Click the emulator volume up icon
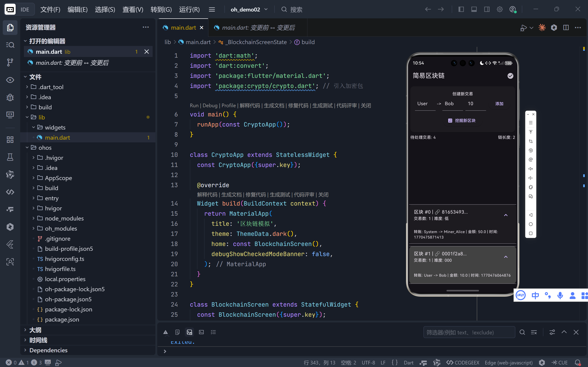The width and height of the screenshot is (588, 367). click(x=531, y=169)
